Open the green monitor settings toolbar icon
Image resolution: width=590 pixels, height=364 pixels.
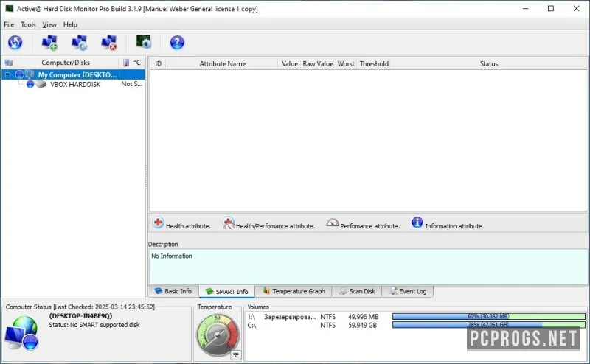143,42
